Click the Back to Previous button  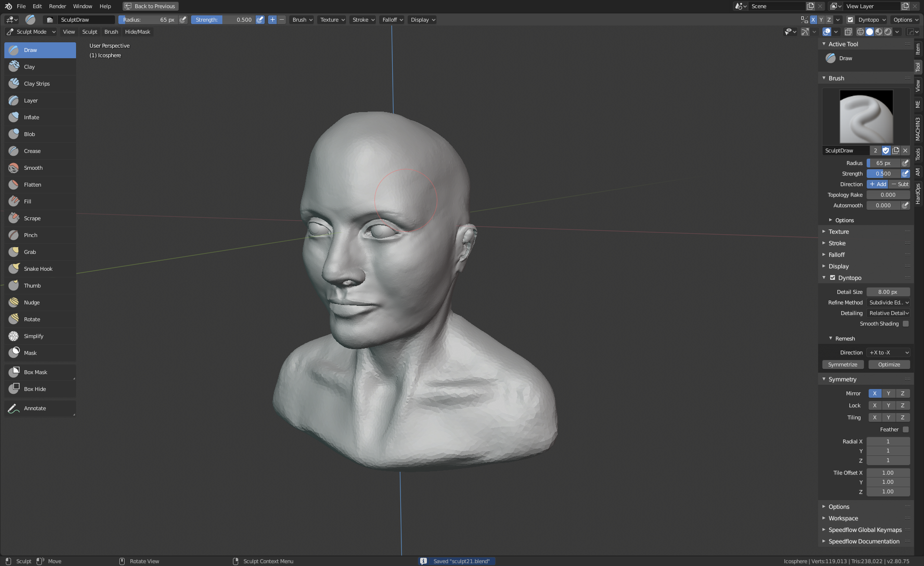[150, 6]
